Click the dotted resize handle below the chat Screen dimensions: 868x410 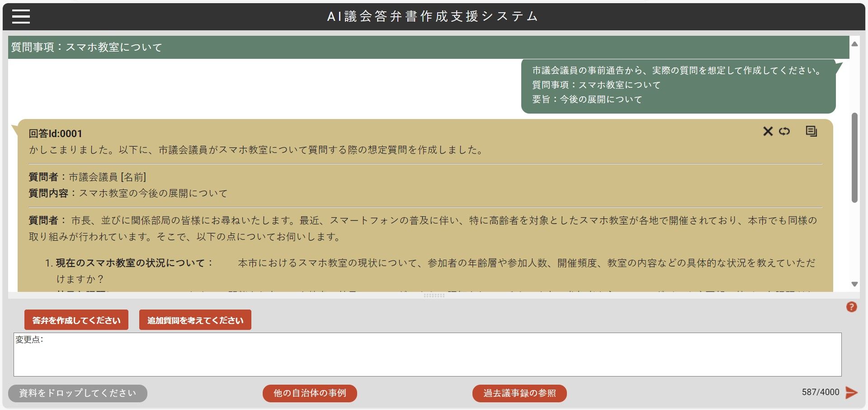434,296
